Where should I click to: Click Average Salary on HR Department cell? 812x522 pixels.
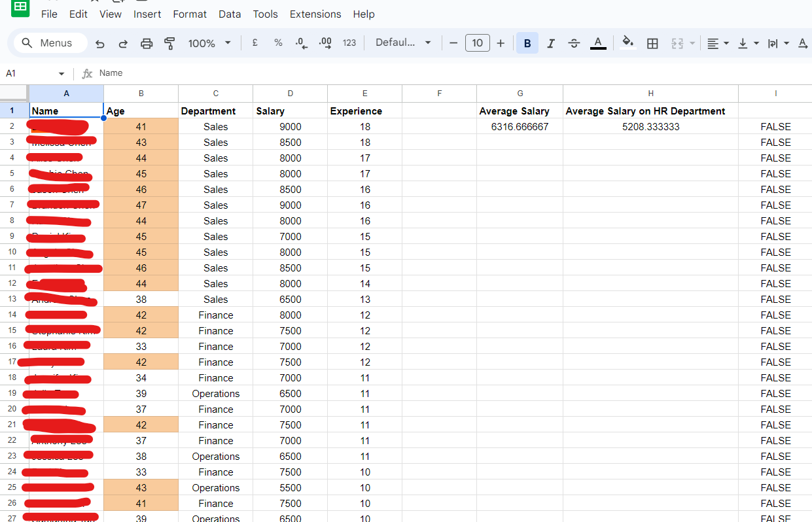point(650,111)
